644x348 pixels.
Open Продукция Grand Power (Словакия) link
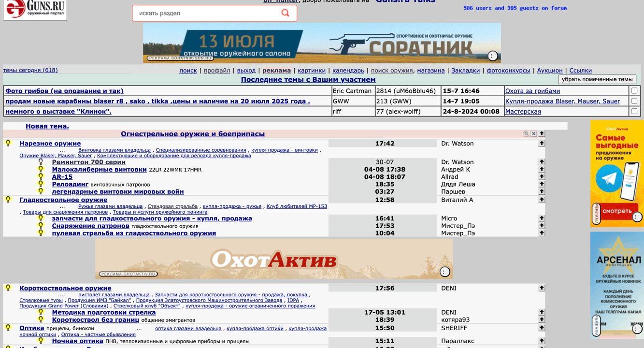coord(64,306)
